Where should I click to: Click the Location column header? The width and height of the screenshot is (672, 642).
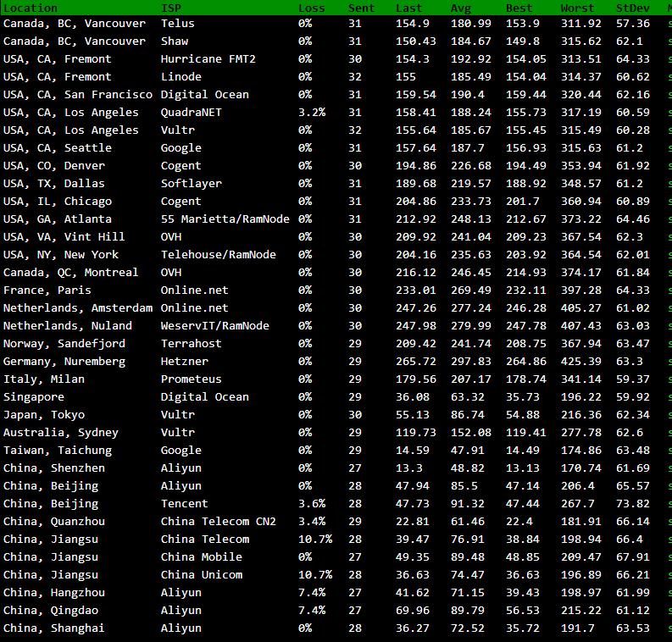coord(30,8)
